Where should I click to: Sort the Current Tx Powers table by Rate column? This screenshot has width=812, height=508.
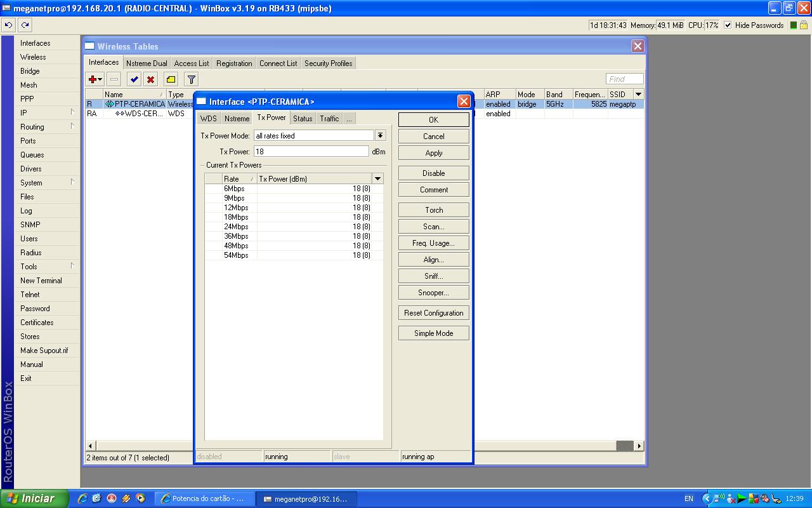(x=239, y=179)
